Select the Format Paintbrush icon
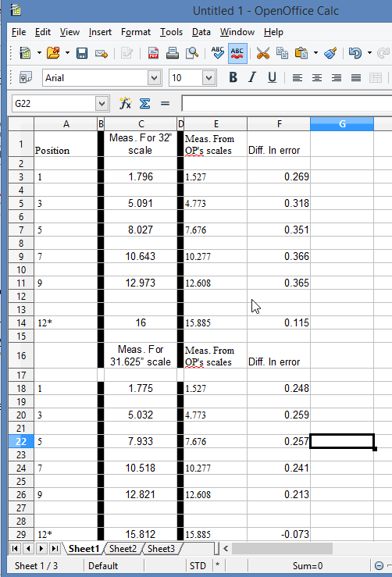Image resolution: width=392 pixels, height=577 pixels. pos(330,53)
